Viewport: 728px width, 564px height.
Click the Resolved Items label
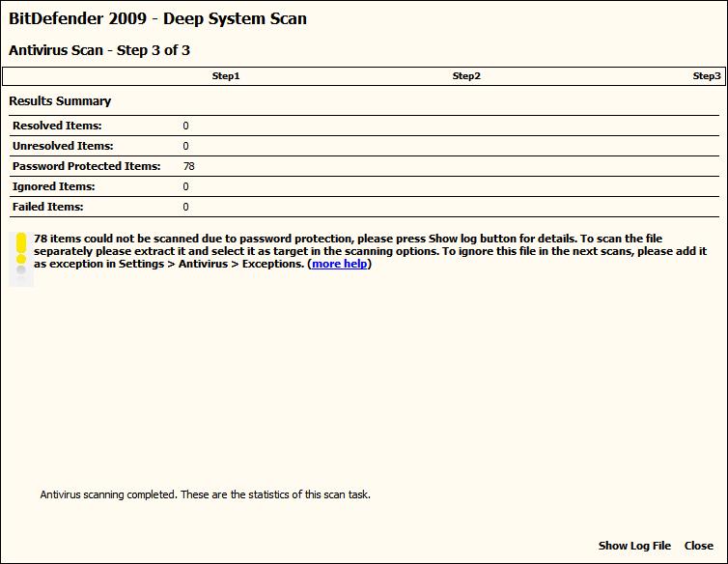57,126
